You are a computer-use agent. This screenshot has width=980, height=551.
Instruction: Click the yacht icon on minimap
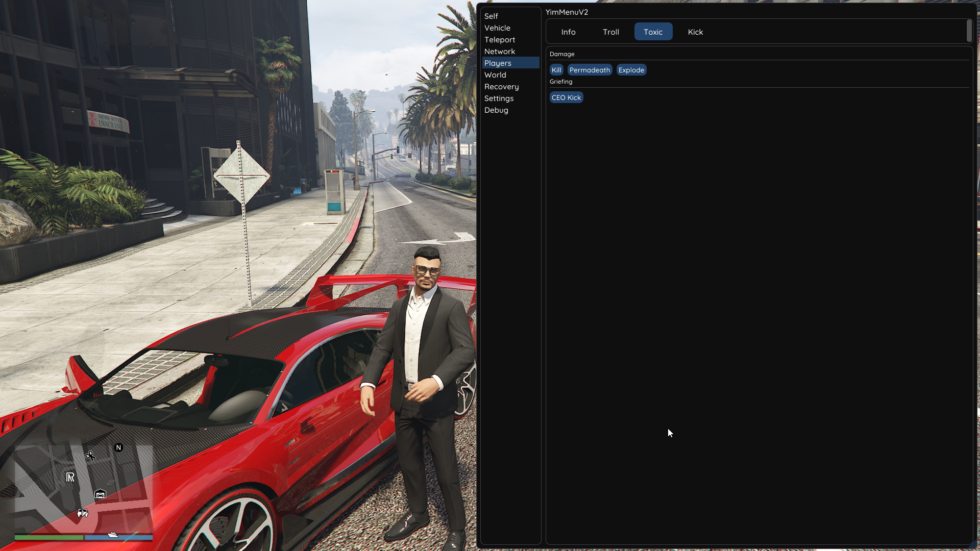(113, 535)
